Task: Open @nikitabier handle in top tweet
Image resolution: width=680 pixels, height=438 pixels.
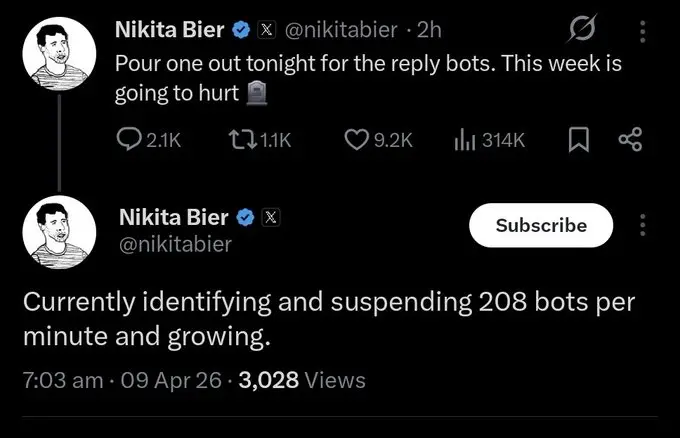Action: [x=340, y=31]
